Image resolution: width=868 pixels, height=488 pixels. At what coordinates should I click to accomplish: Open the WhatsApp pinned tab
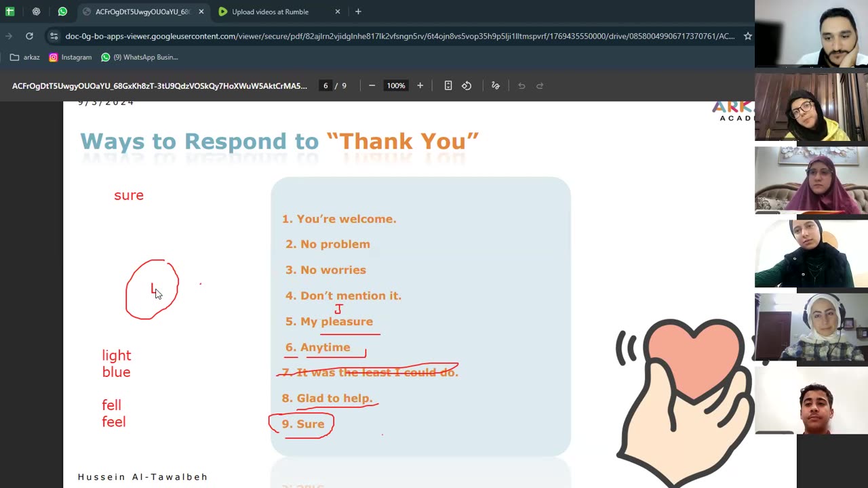coord(62,12)
